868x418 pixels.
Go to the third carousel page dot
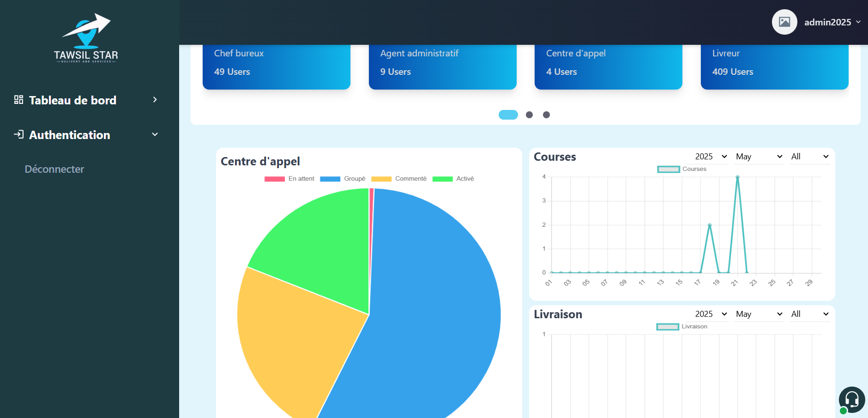[546, 115]
